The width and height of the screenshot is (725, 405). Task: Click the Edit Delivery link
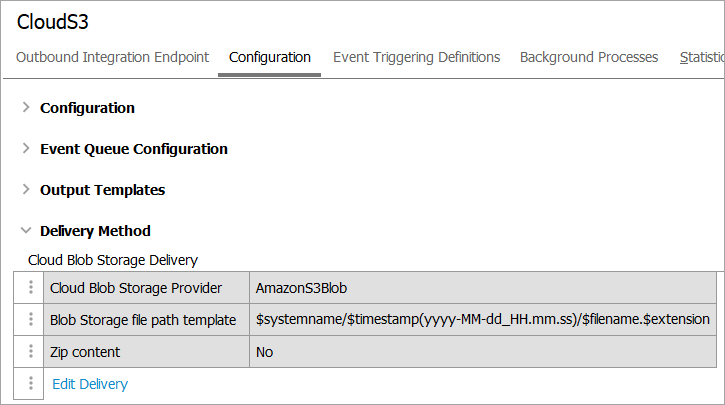[x=90, y=384]
